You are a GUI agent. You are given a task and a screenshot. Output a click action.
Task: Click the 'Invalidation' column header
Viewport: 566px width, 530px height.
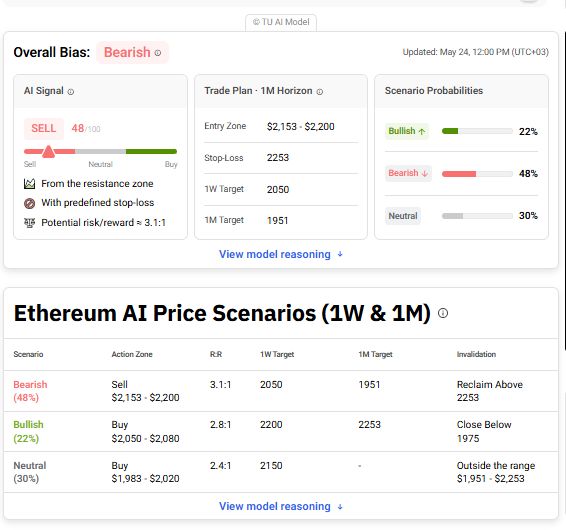[476, 354]
